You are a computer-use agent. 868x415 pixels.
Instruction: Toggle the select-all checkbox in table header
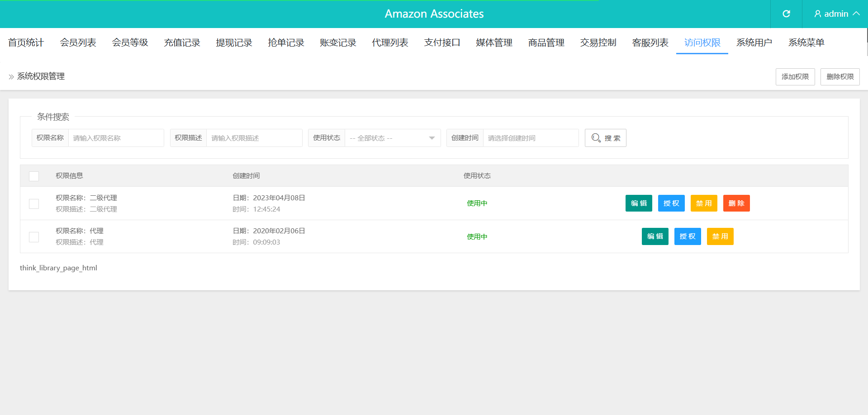point(34,176)
